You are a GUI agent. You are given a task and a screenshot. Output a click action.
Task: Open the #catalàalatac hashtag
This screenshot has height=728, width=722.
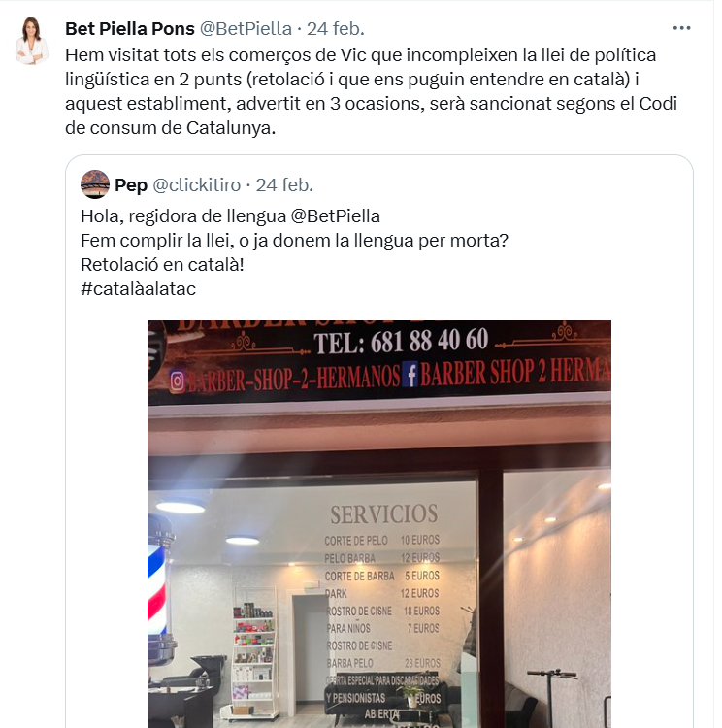pyautogui.click(x=138, y=289)
